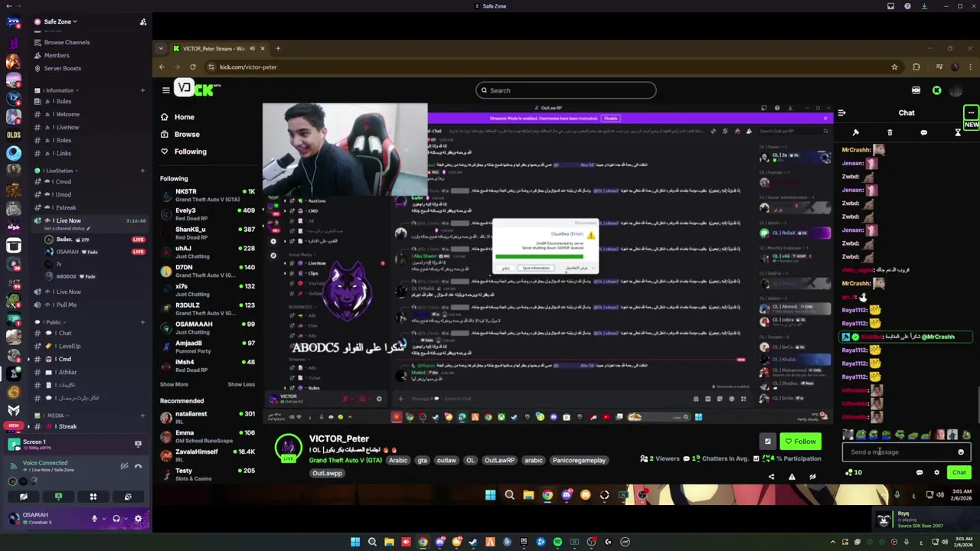Image resolution: width=980 pixels, height=551 pixels.
Task: Click Show More under Following
Action: [174, 384]
